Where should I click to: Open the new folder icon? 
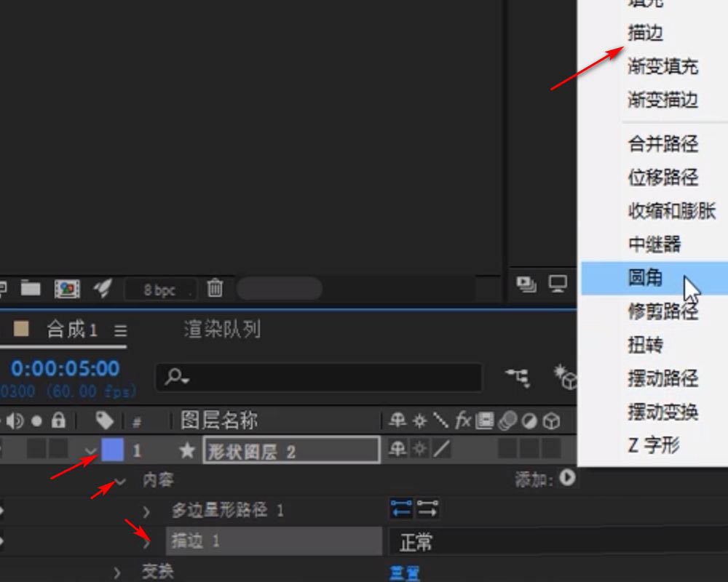(31, 288)
